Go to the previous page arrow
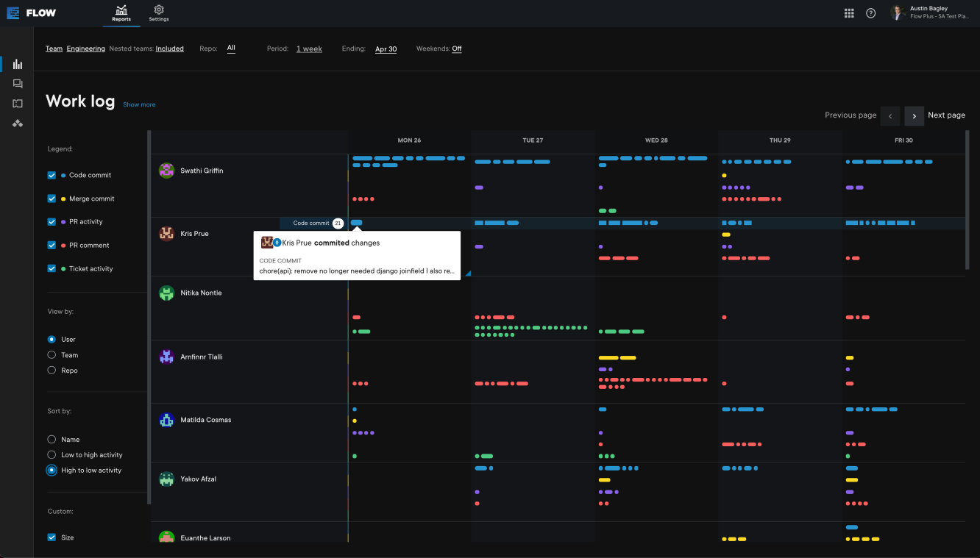 890,115
